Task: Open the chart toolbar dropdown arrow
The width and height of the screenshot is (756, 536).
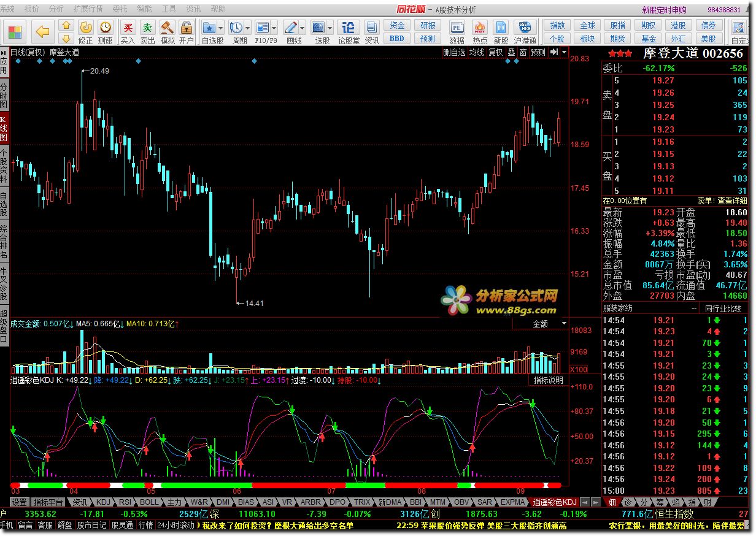Action: (564, 52)
